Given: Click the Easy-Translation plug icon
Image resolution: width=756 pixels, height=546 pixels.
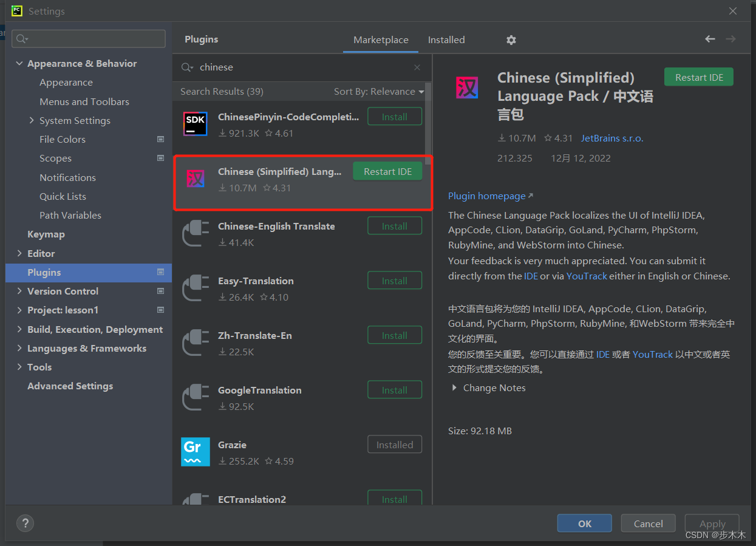Looking at the screenshot, I should pyautogui.click(x=196, y=288).
